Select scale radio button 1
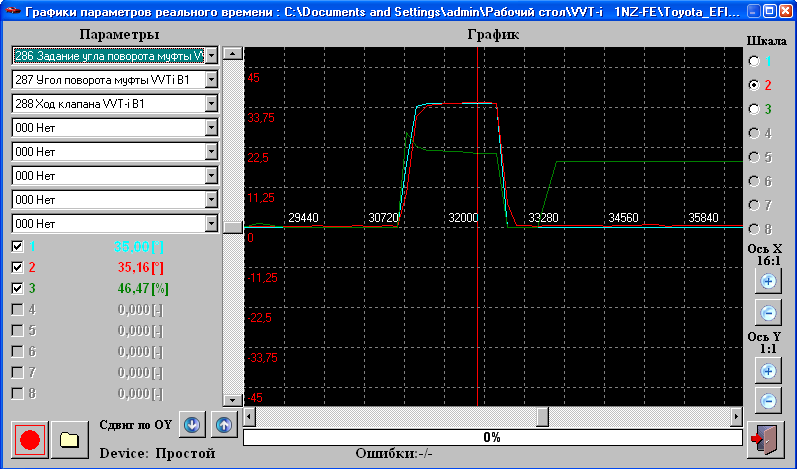798x470 pixels. pyautogui.click(x=755, y=61)
